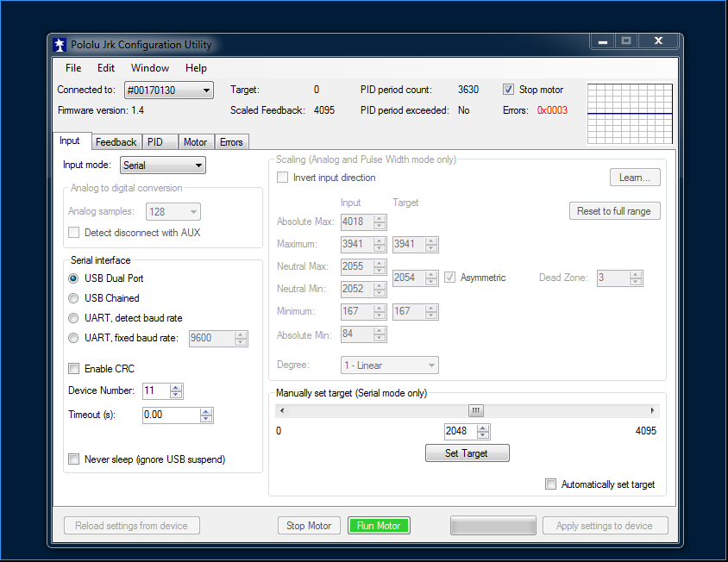Image resolution: width=728 pixels, height=562 pixels.
Task: Click the fixed baud rate field 9600
Action: click(x=211, y=338)
